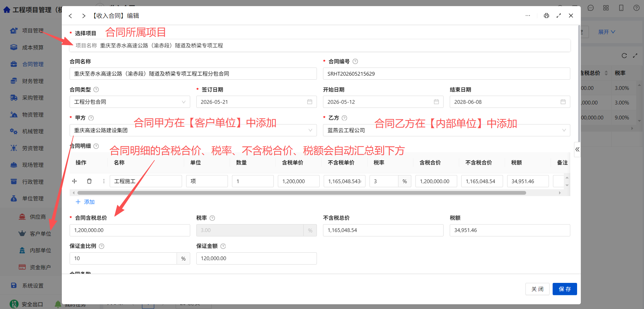644x309 pixels.
Task: Open the 合同类型 dropdown
Action: (x=130, y=102)
